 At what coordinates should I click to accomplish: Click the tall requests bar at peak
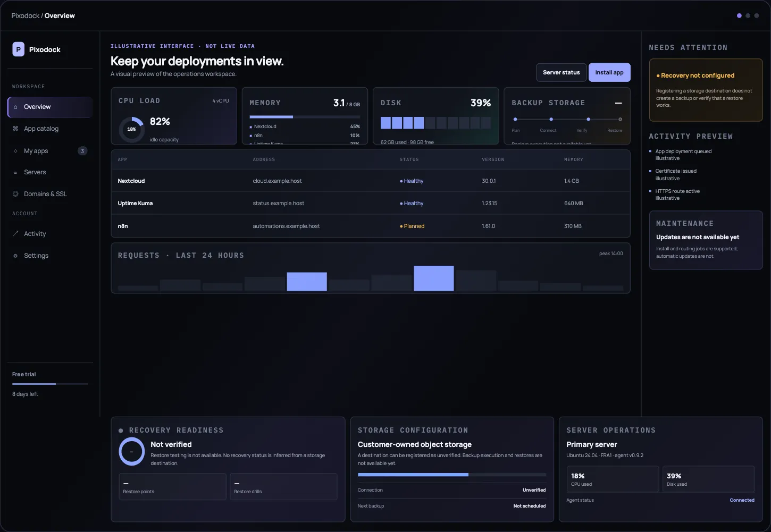pos(434,278)
